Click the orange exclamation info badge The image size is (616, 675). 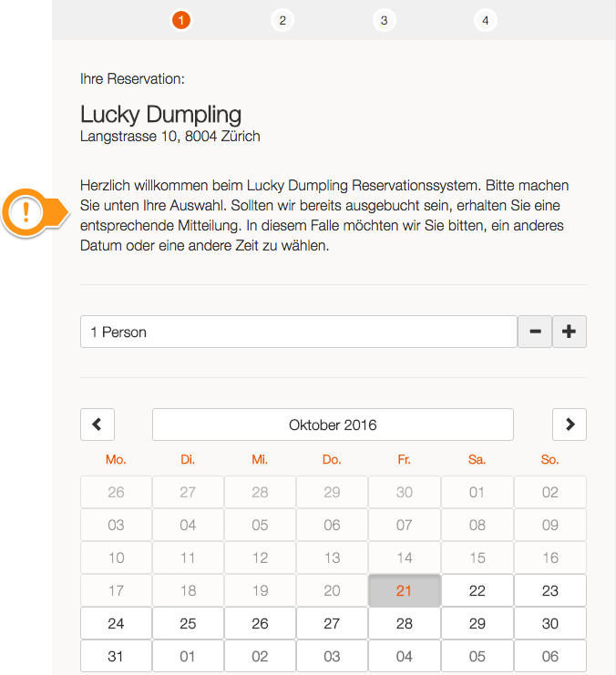[26, 212]
